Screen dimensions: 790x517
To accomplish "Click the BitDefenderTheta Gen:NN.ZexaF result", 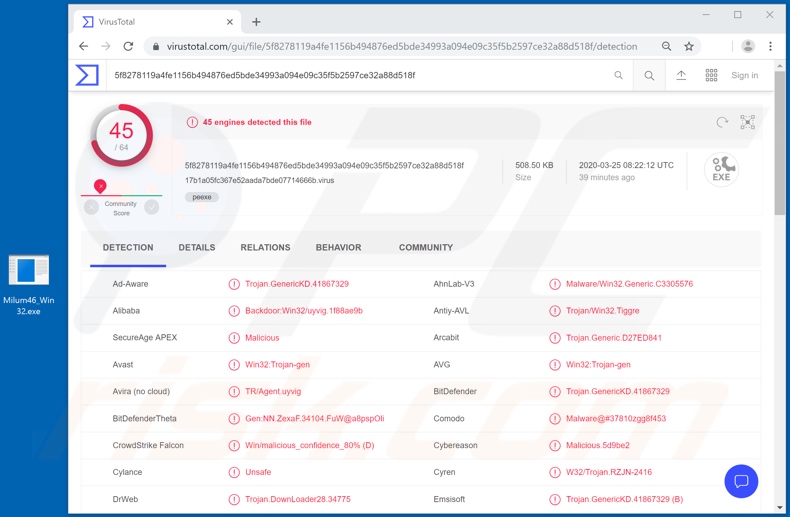I will coord(314,418).
